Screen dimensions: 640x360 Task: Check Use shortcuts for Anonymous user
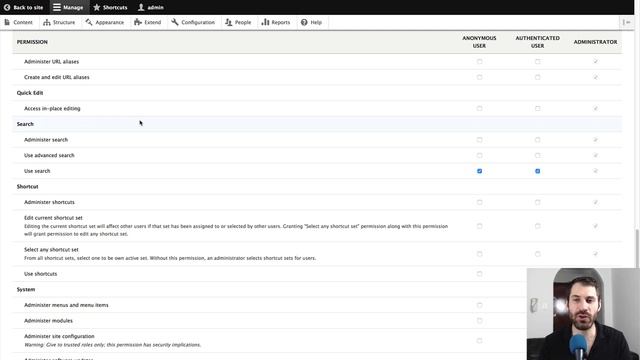click(480, 274)
